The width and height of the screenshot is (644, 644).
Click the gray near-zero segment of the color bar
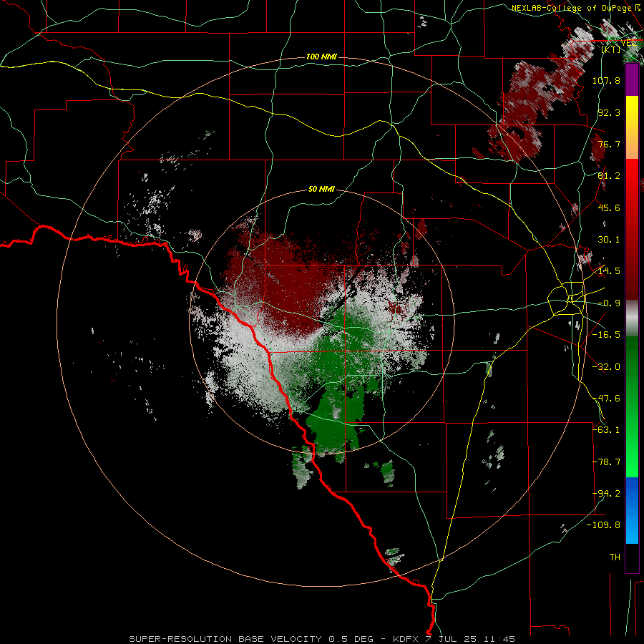632,318
